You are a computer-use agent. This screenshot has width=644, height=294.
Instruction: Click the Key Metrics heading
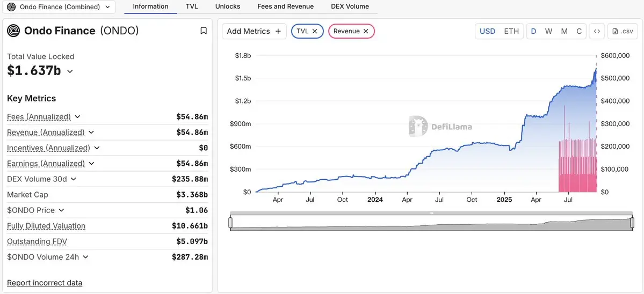pyautogui.click(x=32, y=98)
